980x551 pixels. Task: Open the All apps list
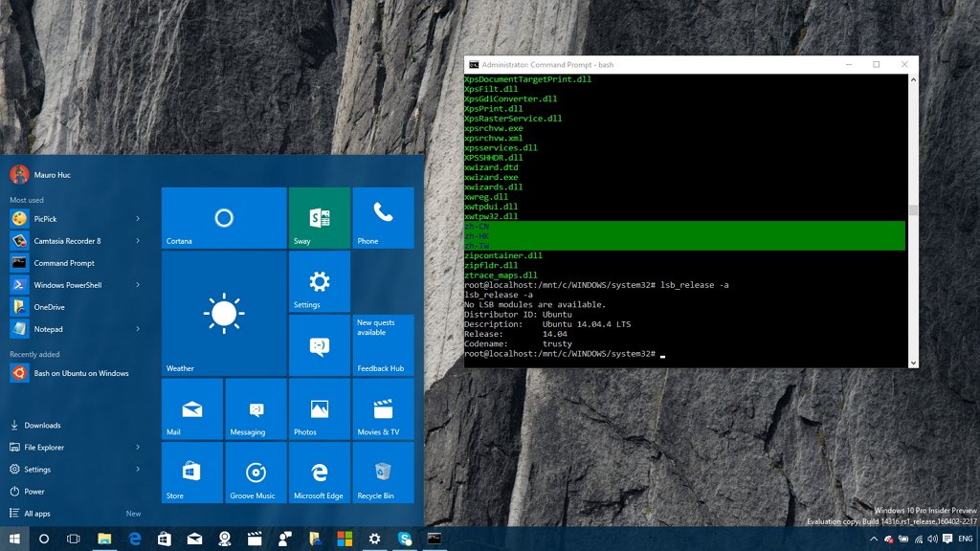coord(36,514)
